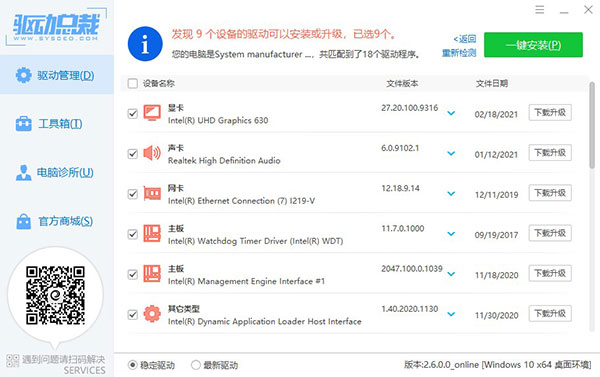600x377 pixels.
Task: Click the text Intel(R) UHD Graphics 630
Action: point(218,120)
